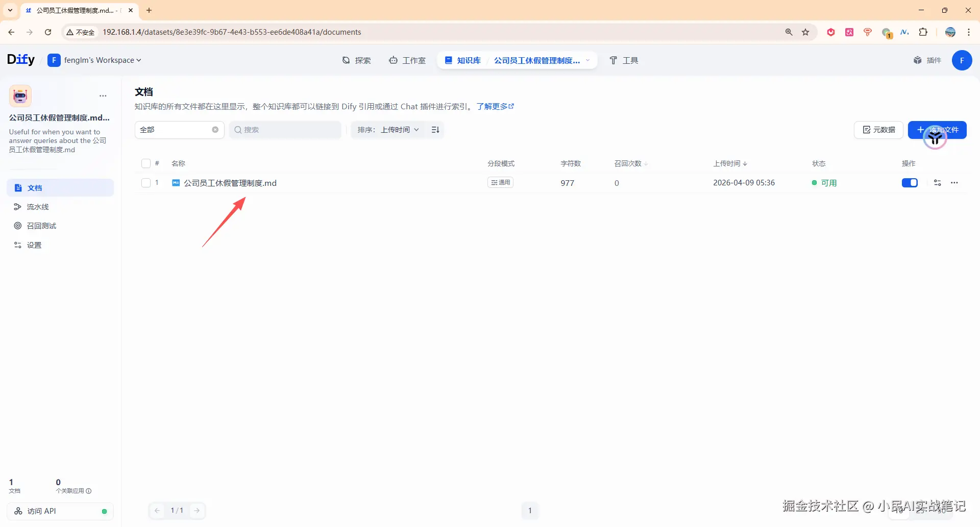Click the knowledge base robot icon

pyautogui.click(x=20, y=96)
